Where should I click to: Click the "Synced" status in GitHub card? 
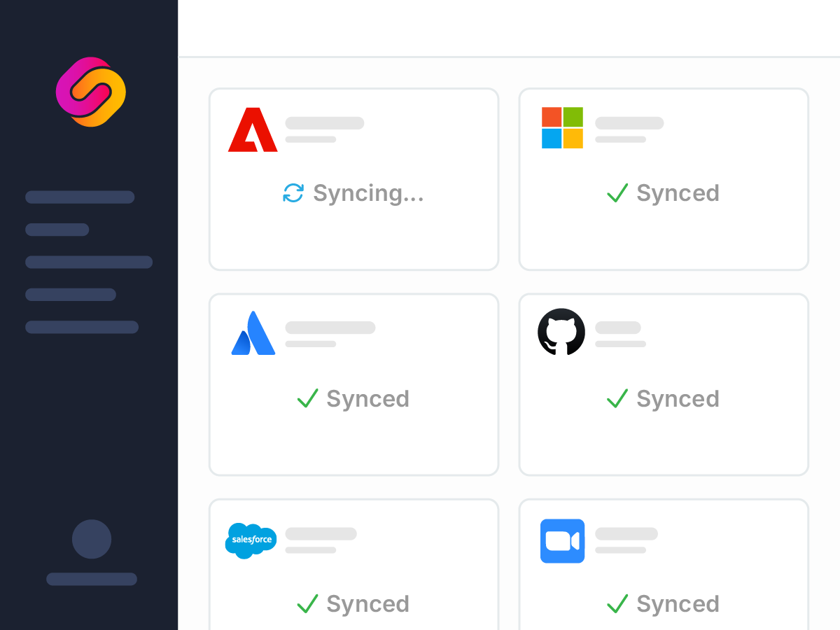pyautogui.click(x=678, y=399)
